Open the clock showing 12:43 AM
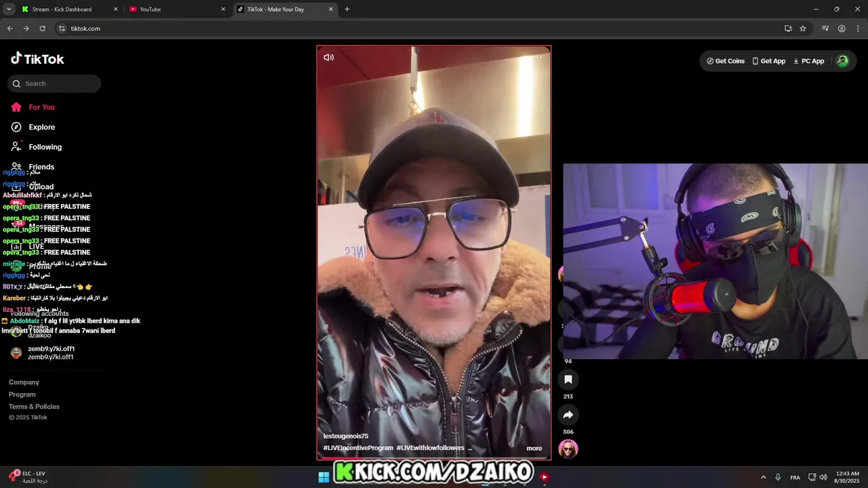 coord(848,477)
